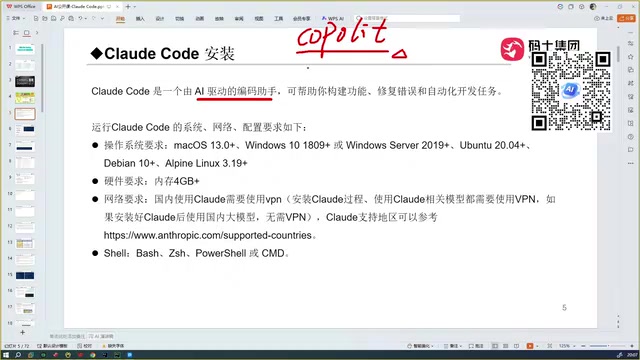Select slide 6 thumbnail
This screenshot has width=640, height=360.
(x=25, y=130)
